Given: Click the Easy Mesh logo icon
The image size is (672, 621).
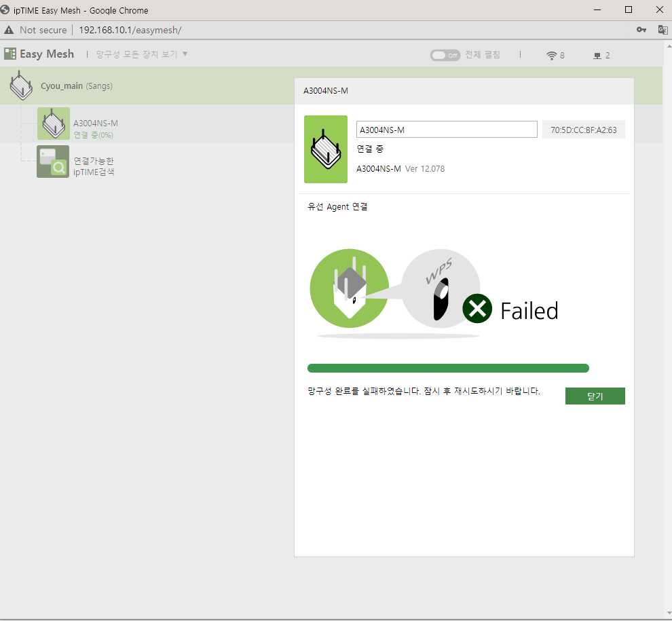Looking at the screenshot, I should pos(10,54).
